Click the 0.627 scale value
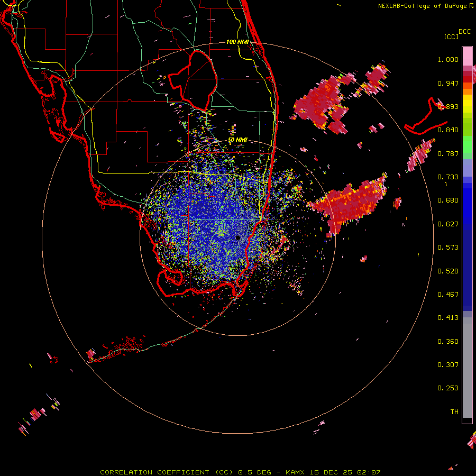The image size is (476, 476). click(448, 224)
